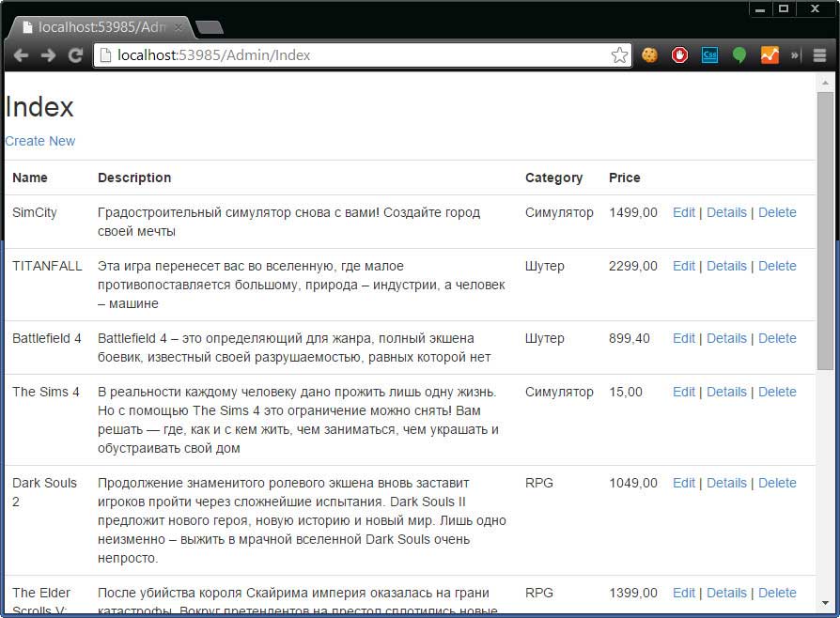
Task: Click the Симулятор category of SimCity
Action: 559,212
